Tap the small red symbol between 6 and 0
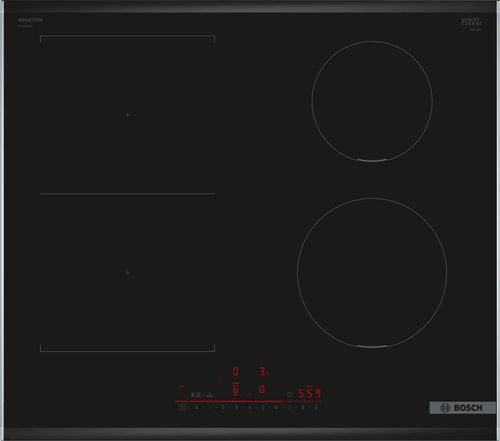 coord(249,396)
